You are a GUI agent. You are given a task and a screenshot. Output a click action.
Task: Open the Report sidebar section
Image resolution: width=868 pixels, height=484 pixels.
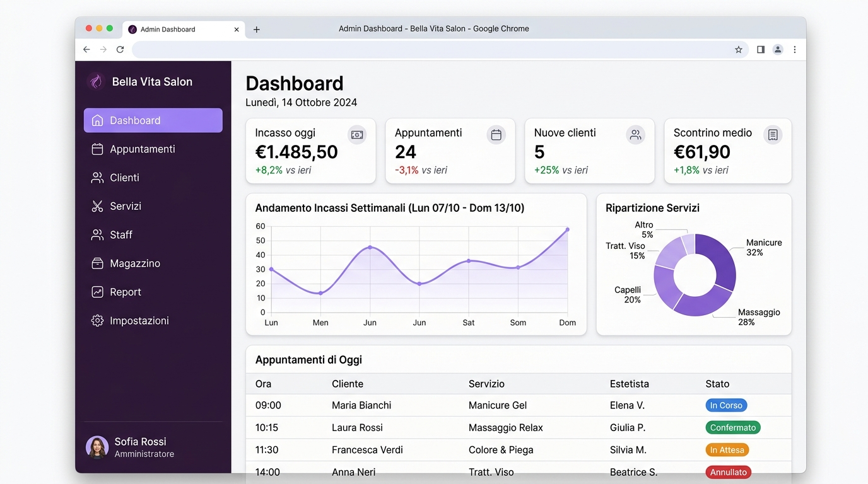click(153, 292)
